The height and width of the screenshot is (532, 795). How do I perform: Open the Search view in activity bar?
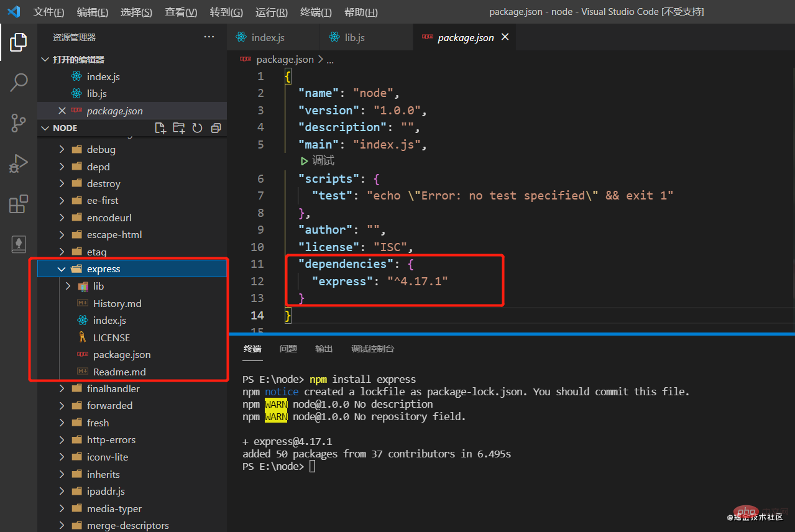[x=19, y=82]
